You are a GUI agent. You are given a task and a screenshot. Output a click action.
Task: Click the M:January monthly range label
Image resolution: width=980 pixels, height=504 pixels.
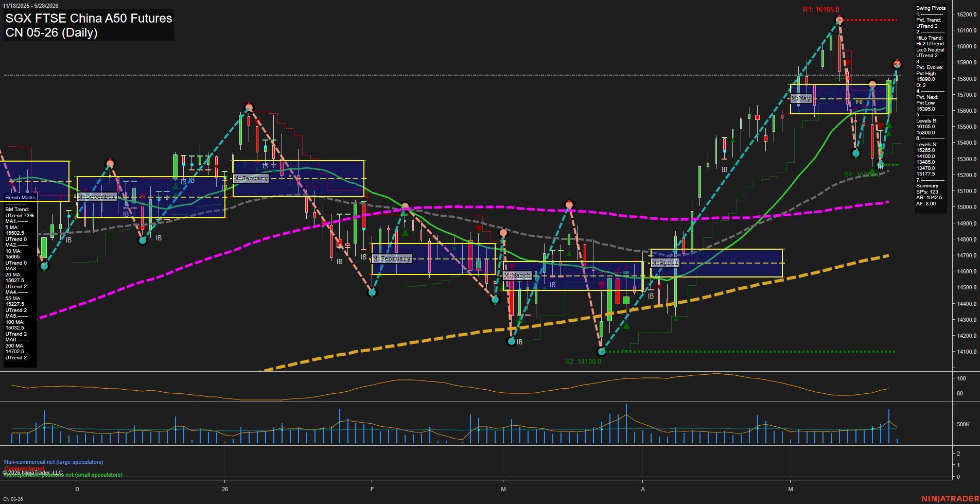[x=251, y=178]
